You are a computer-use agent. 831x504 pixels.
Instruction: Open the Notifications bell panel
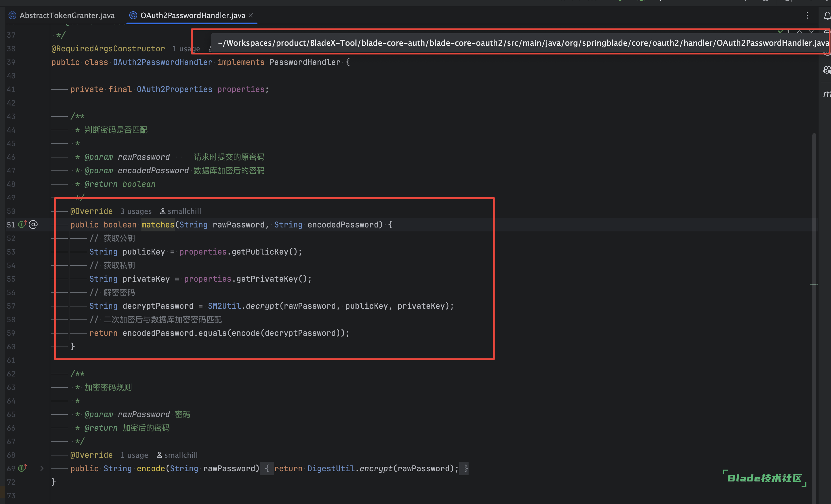pyautogui.click(x=827, y=16)
